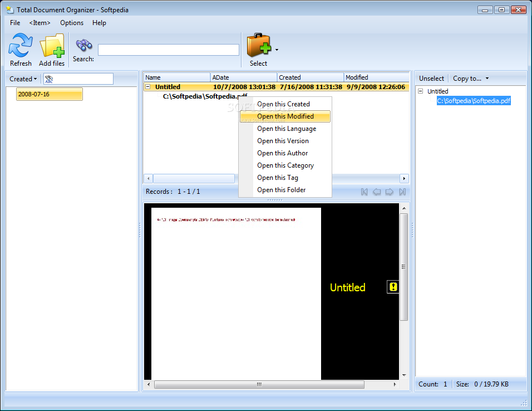The height and width of the screenshot is (411, 532).
Task: Select C:\Softpedia\Softpedia.pdf row in record list
Action: [205, 96]
